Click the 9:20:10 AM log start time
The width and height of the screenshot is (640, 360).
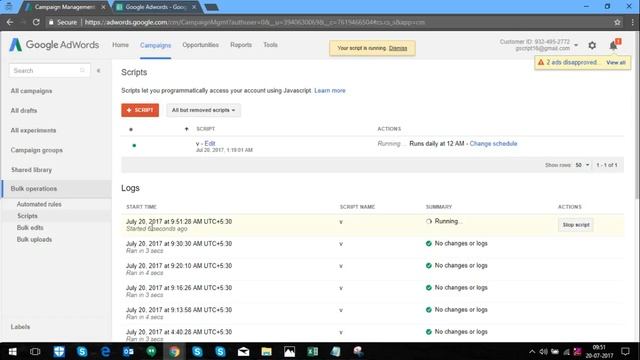pyautogui.click(x=179, y=266)
